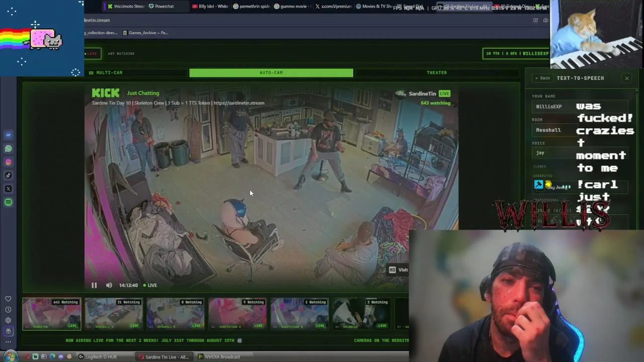644x362 pixels.
Task: Open browser settings gear in sidebar
Action: [8, 320]
